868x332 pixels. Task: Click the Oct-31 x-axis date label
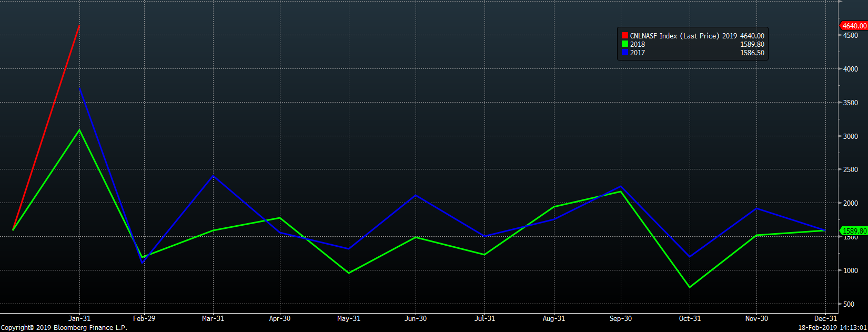click(x=690, y=318)
